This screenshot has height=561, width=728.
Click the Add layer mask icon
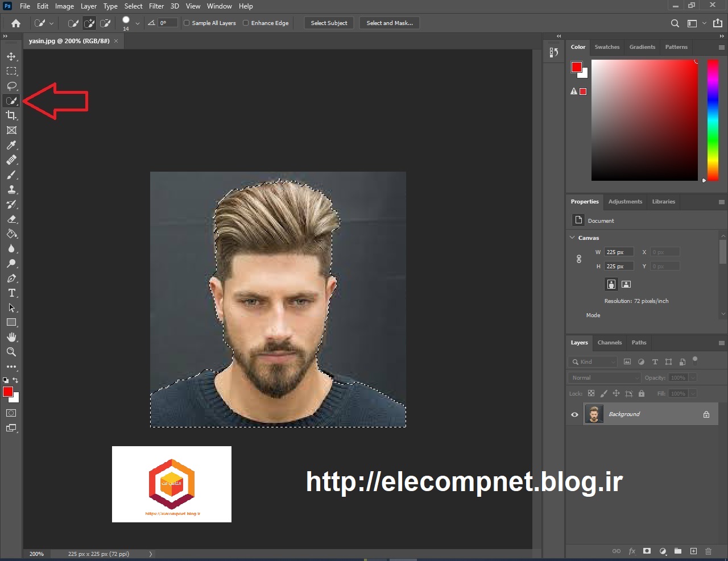pos(647,551)
